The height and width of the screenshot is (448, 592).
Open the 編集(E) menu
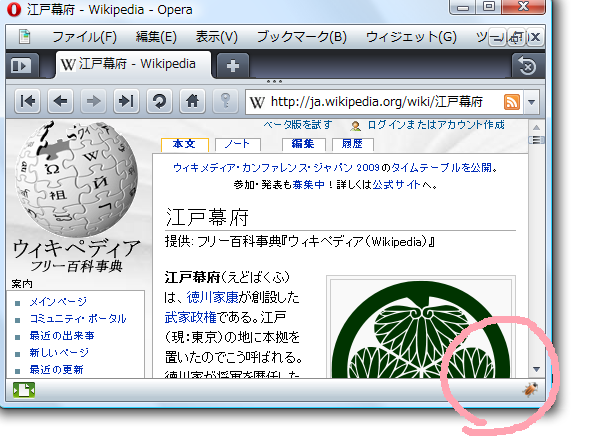point(156,37)
